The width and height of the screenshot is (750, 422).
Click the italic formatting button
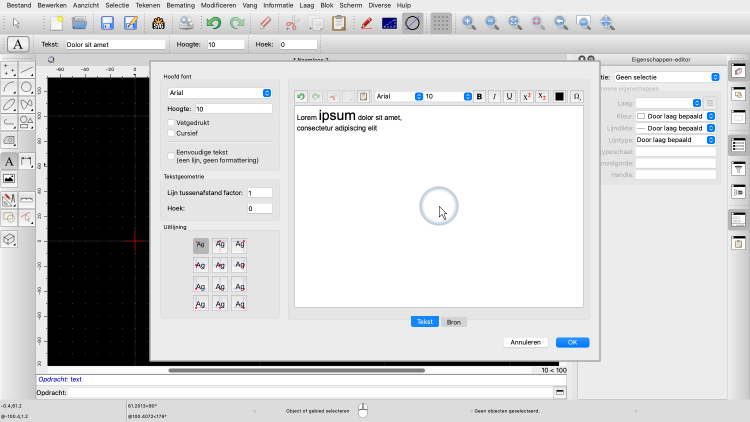point(495,97)
